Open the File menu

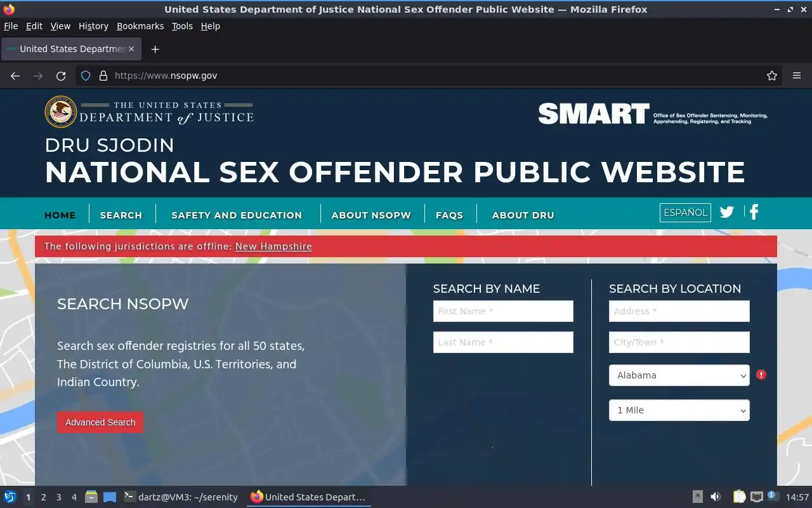[x=11, y=26]
